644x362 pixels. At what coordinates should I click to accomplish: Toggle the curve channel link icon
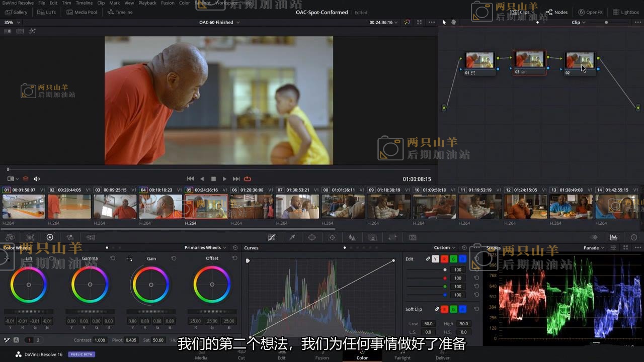coord(428,259)
